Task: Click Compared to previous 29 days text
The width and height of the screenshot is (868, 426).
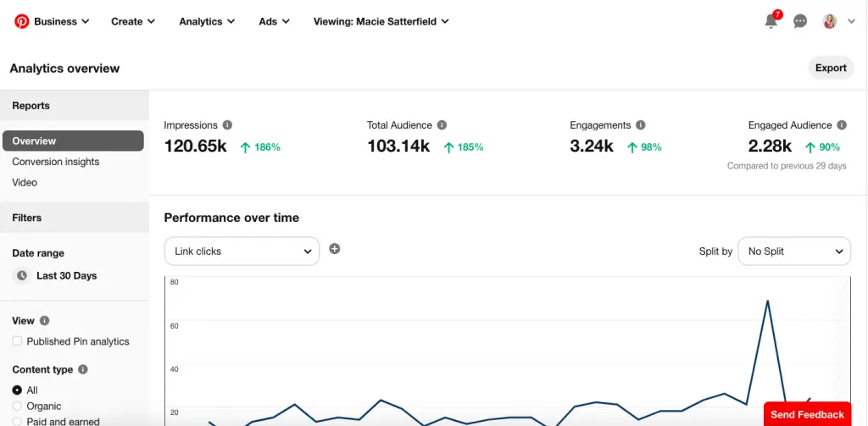Action: pyautogui.click(x=787, y=166)
